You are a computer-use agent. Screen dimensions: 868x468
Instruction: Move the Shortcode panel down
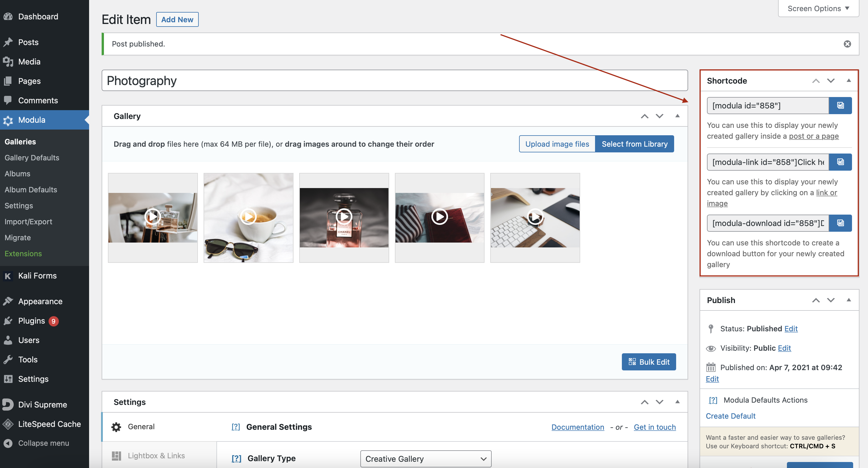pyautogui.click(x=831, y=81)
